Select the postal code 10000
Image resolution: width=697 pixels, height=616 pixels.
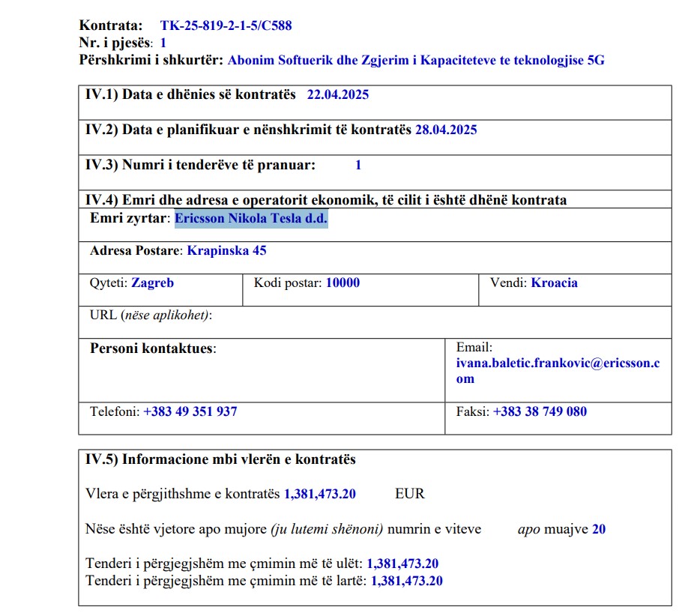pyautogui.click(x=343, y=283)
